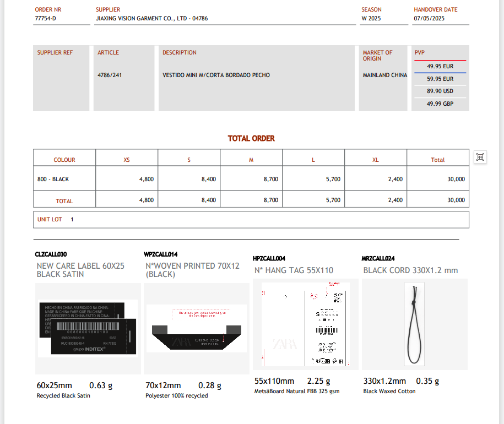Click the table selection icon beside the Total column
This screenshot has width=504, height=424.
click(x=480, y=157)
